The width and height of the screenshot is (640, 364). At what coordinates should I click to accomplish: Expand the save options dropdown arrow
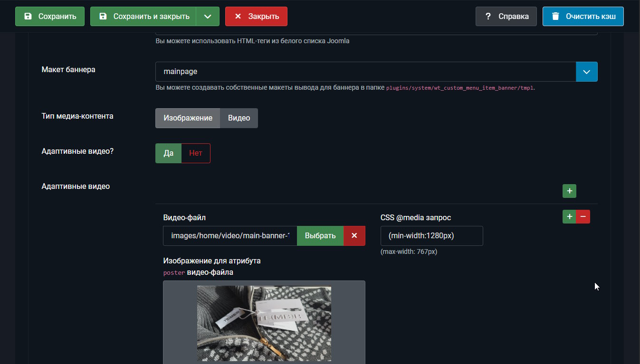click(x=208, y=17)
